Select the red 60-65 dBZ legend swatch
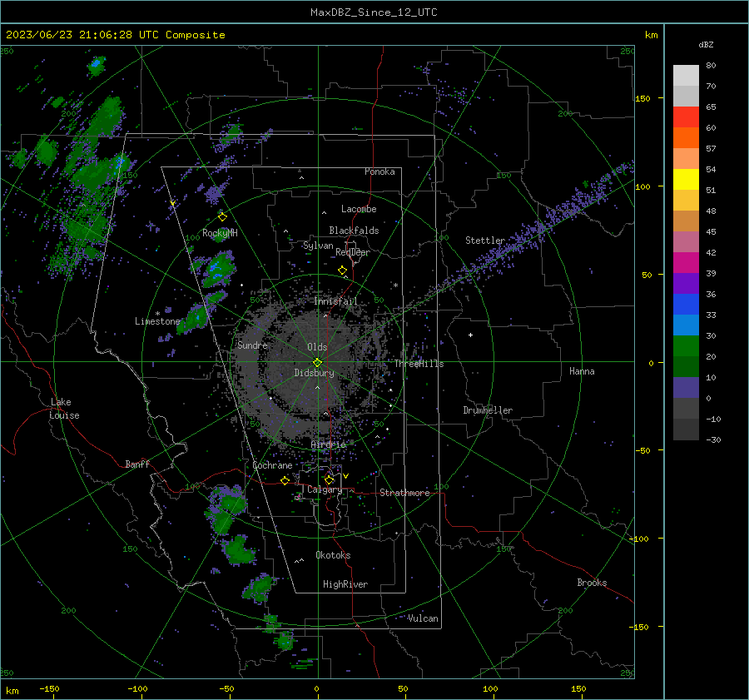 pos(686,117)
